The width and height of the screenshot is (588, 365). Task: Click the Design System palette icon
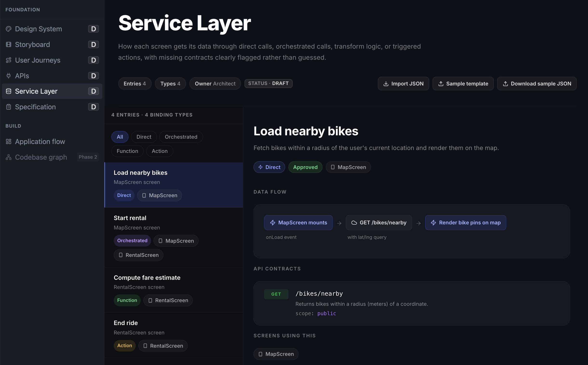[9, 29]
